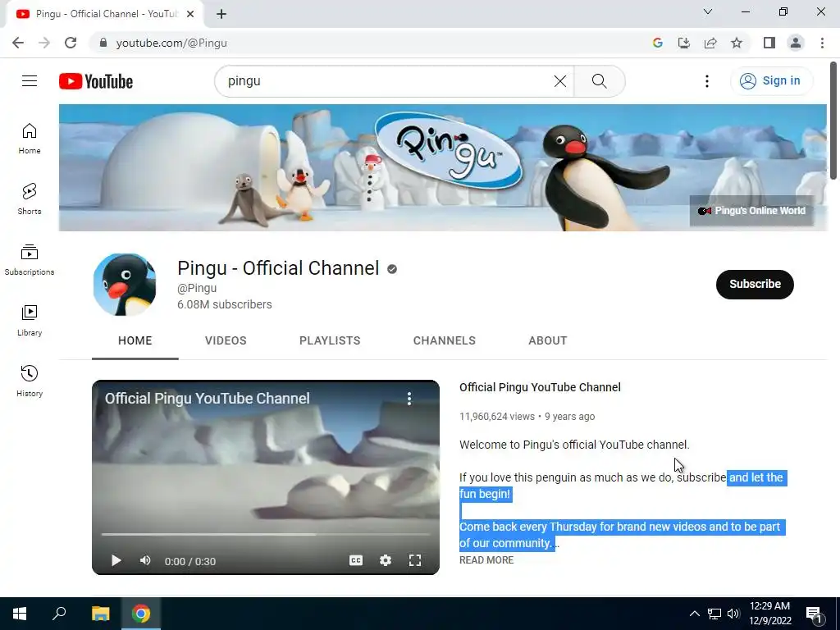Open File Explorer from the taskbar
Viewport: 840px width, 630px height.
pos(100,614)
